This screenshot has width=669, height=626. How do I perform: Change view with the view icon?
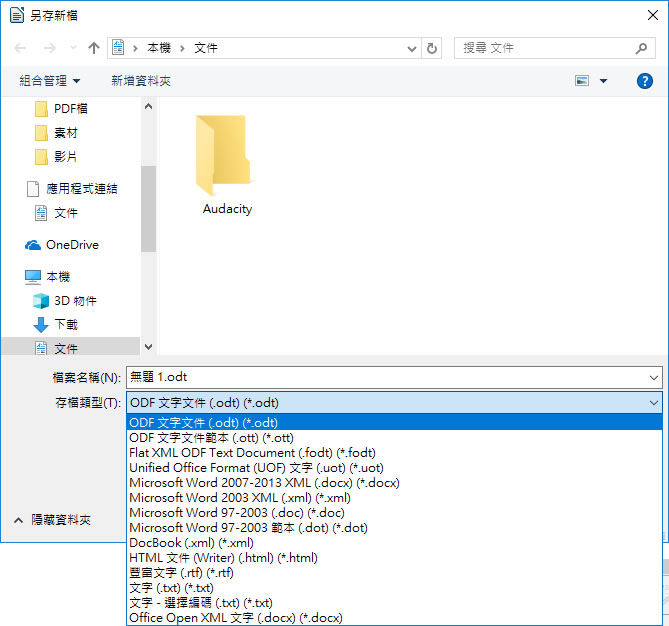coord(582,81)
